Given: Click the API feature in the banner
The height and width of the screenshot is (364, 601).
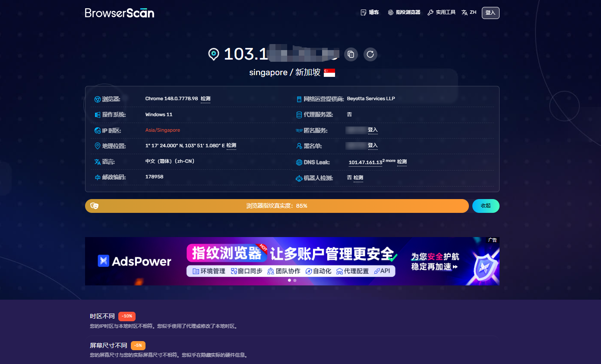Looking at the screenshot, I should pyautogui.click(x=382, y=271).
